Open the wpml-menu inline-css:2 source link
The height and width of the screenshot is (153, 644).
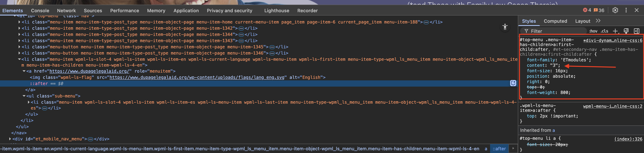(x=612, y=106)
